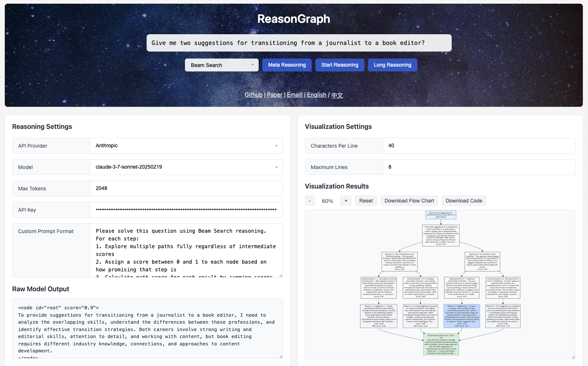Screen dimensions: 588x366
Task: Select the green Final answer node
Action: pos(441,344)
